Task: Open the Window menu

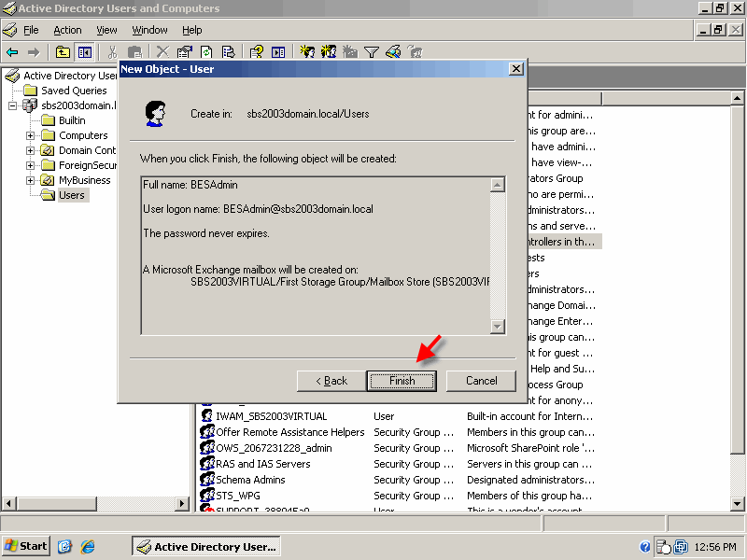Action: 149,30
